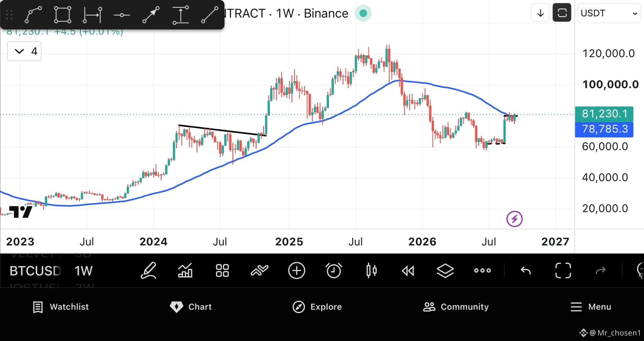Open the pen drawing tools
Viewport: 644px width, 341px height.
pos(148,271)
